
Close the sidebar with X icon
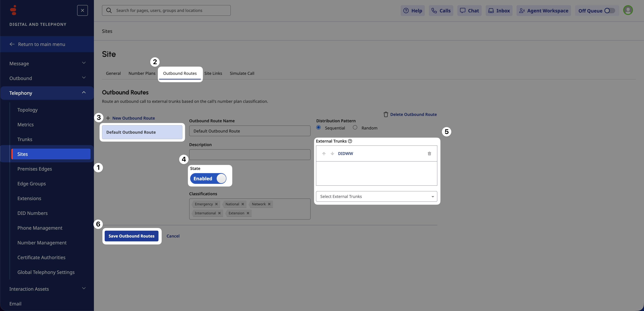point(82,11)
